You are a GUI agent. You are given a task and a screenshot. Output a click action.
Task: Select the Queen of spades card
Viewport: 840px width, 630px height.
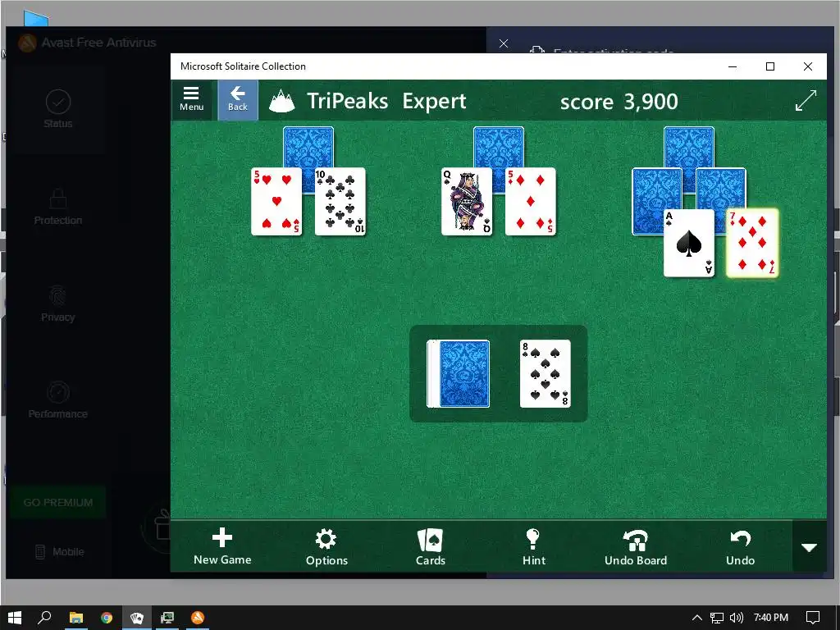pos(466,202)
